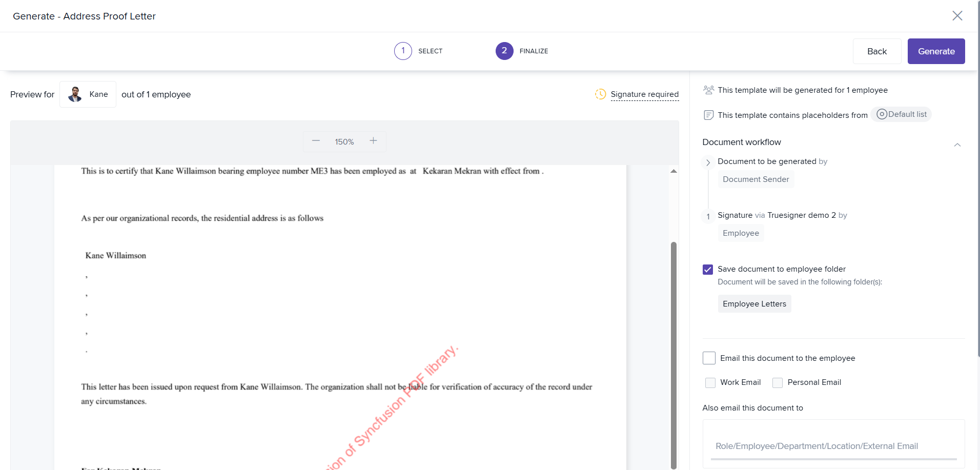Click the preview scrollbar up arrow
This screenshot has width=980, height=470.
pyautogui.click(x=673, y=171)
